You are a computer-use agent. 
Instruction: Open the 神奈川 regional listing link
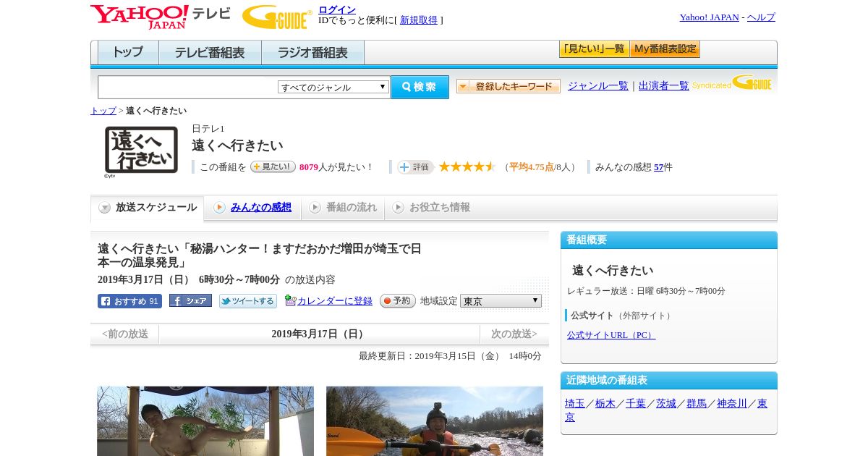732,404
